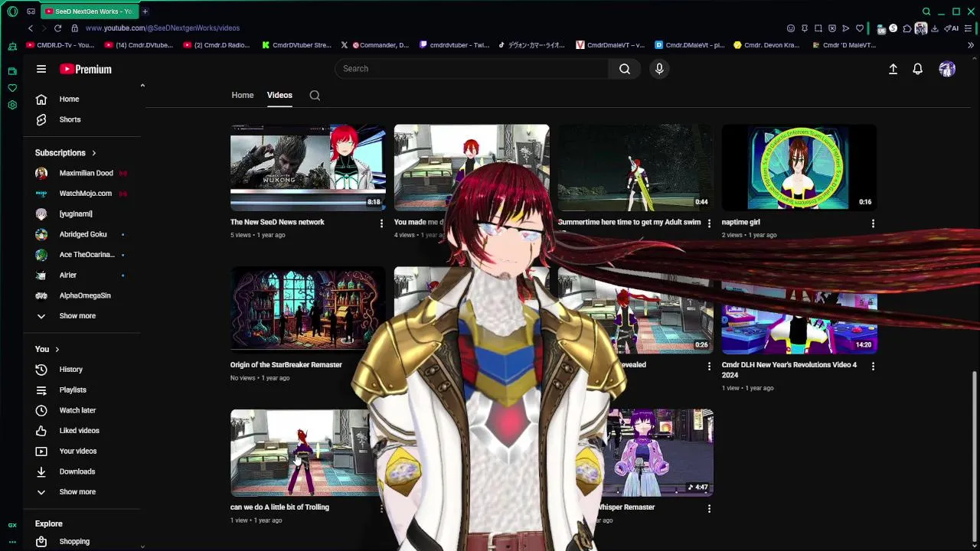Open the browser AI assistant icon
The image size is (980, 551).
click(952, 28)
